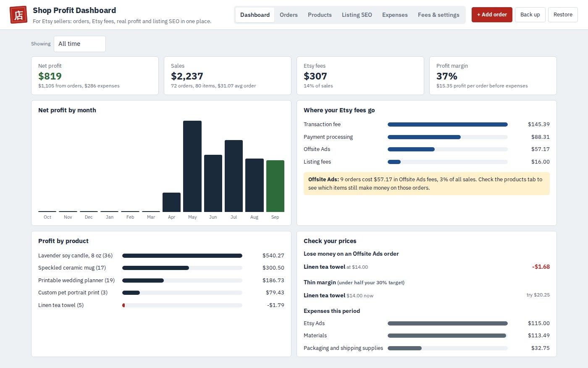This screenshot has width=588, height=368.
Task: Click the $145.39 transaction fee amount
Action: [x=539, y=124]
